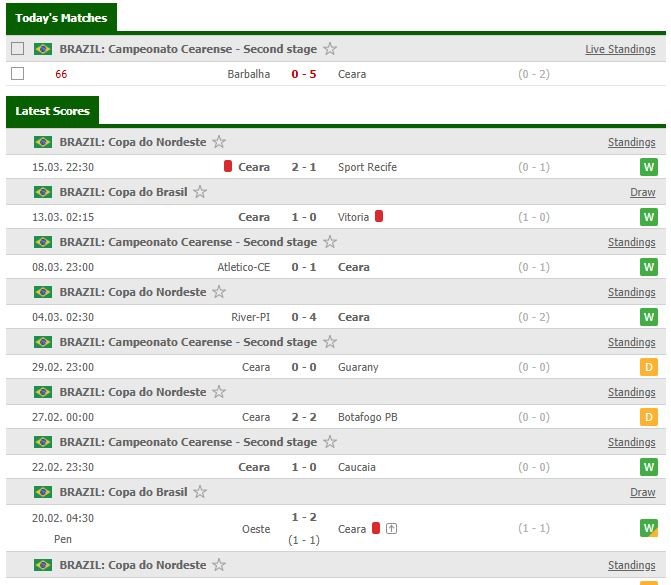
Task: Open Standings for Ceara vs Sport Recife league
Action: (632, 142)
